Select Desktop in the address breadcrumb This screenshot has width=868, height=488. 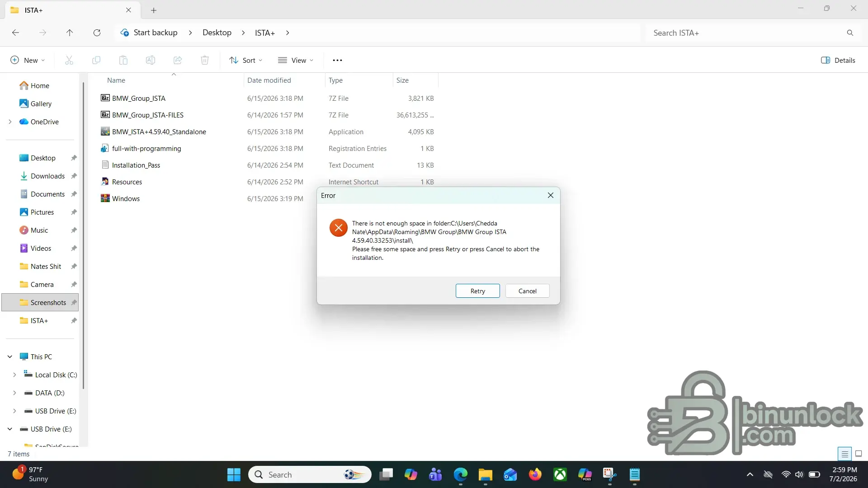(x=217, y=33)
